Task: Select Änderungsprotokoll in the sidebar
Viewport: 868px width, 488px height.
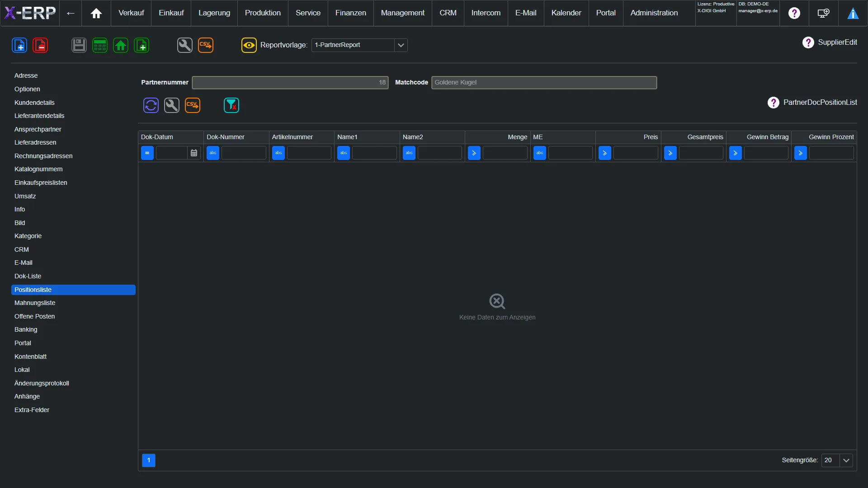Action: tap(73, 383)
